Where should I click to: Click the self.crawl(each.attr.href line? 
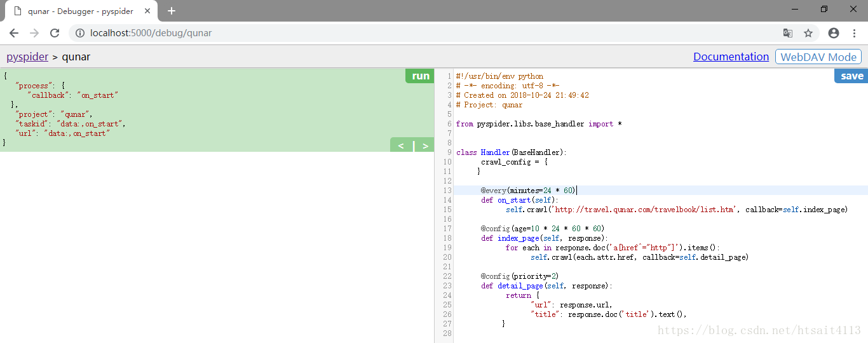pyautogui.click(x=639, y=257)
